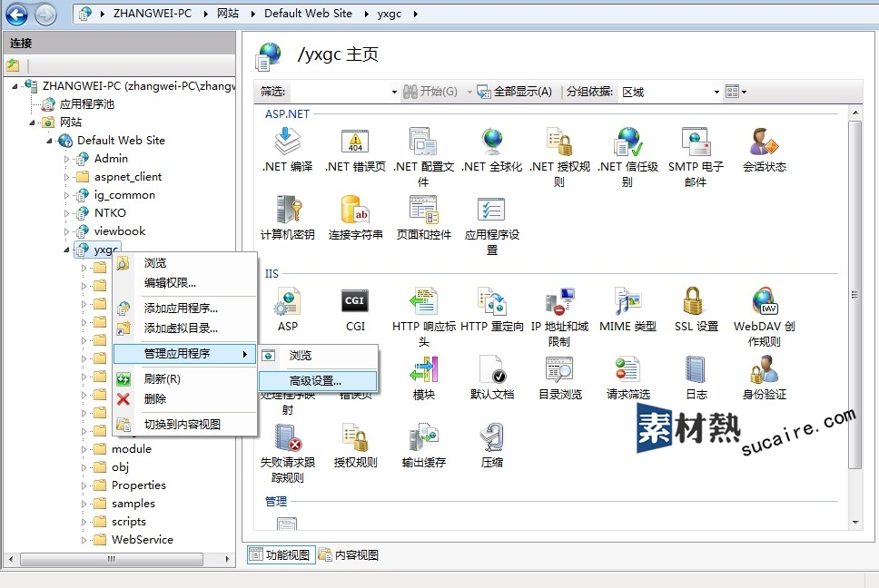Collapse the Default Web Site node
Screen dimensions: 879x588
50,141
